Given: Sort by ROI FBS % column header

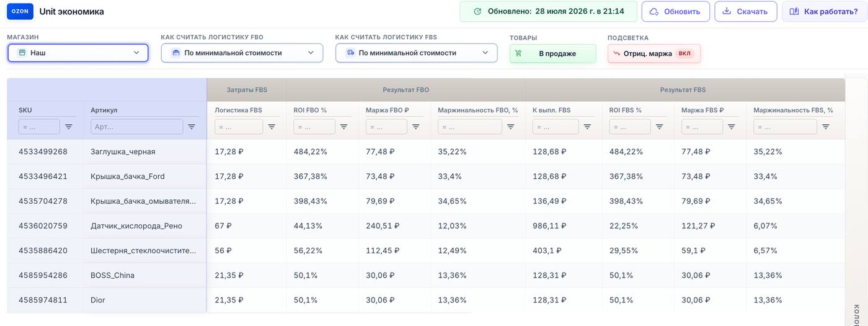Looking at the screenshot, I should click(x=625, y=110).
